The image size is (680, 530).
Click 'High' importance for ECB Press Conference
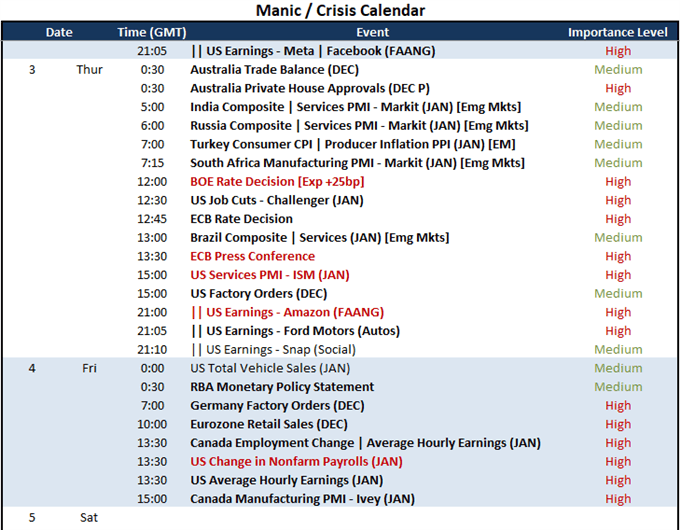618,256
